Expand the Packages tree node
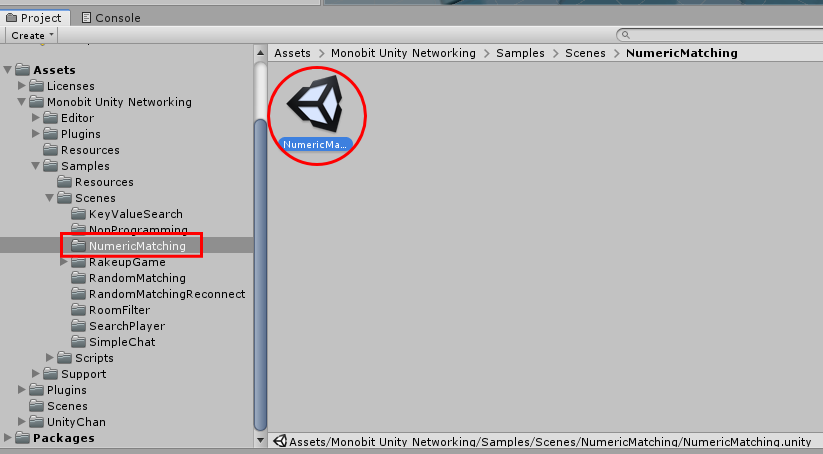 coord(7,437)
